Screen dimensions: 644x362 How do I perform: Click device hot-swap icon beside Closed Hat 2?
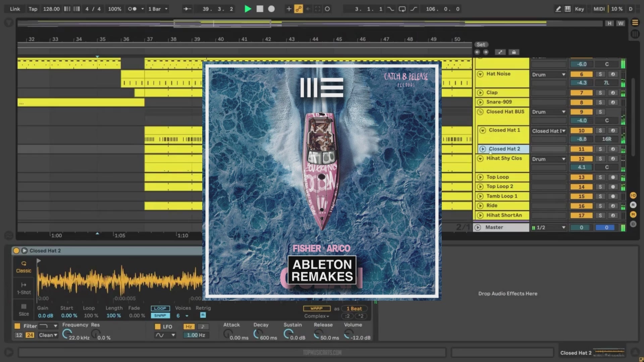pyautogui.click(x=24, y=251)
